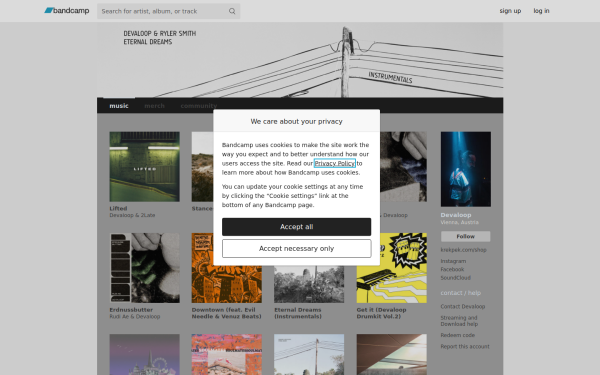Click the Downtown (feat. Evil Needle & Venuz Beats) title
Image resolution: width=600 pixels, height=375 pixels.
(x=227, y=313)
